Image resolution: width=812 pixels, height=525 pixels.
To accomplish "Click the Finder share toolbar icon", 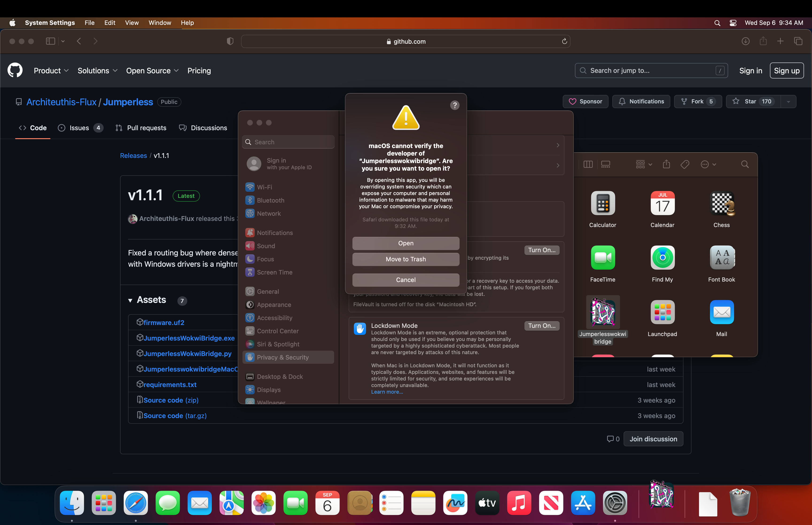I will 667,165.
